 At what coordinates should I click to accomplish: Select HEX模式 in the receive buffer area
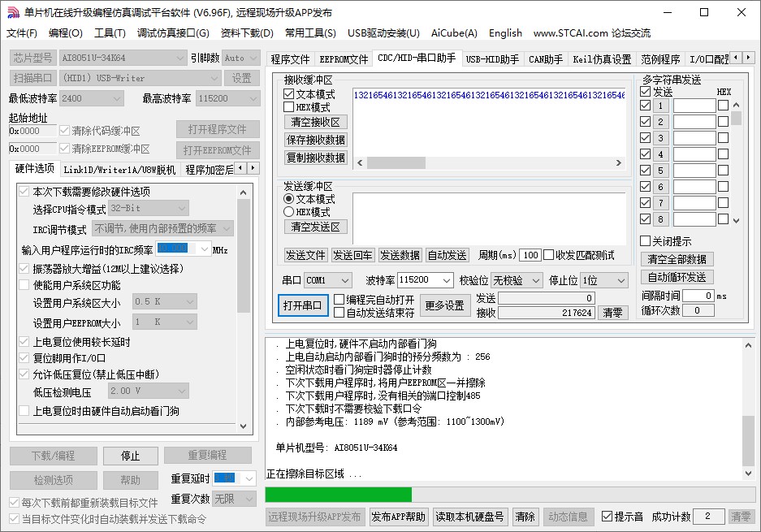(x=289, y=106)
